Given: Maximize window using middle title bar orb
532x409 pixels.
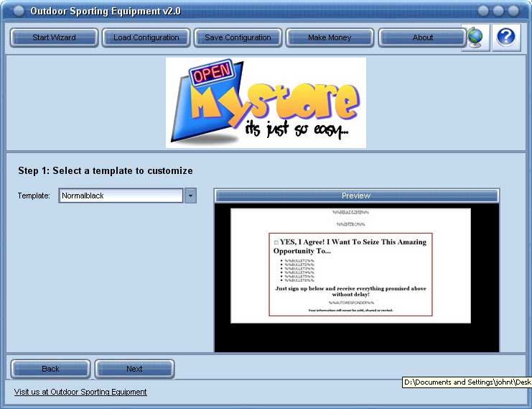Looking at the screenshot, I should click(498, 11).
